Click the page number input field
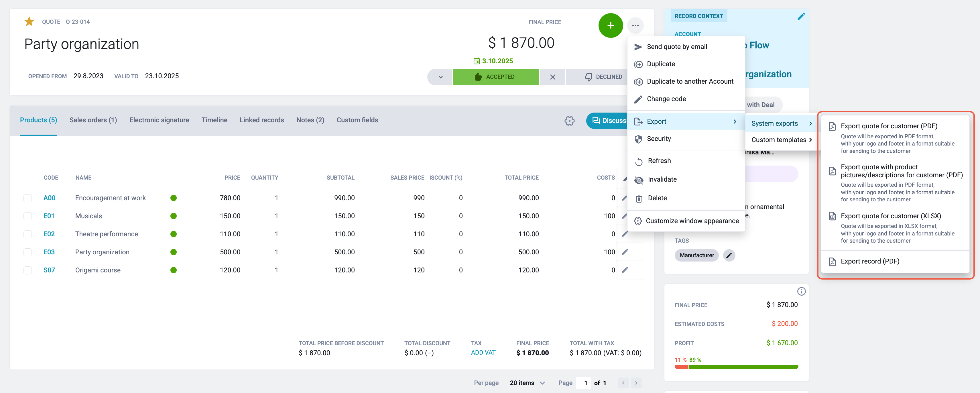The image size is (980, 393). click(584, 383)
